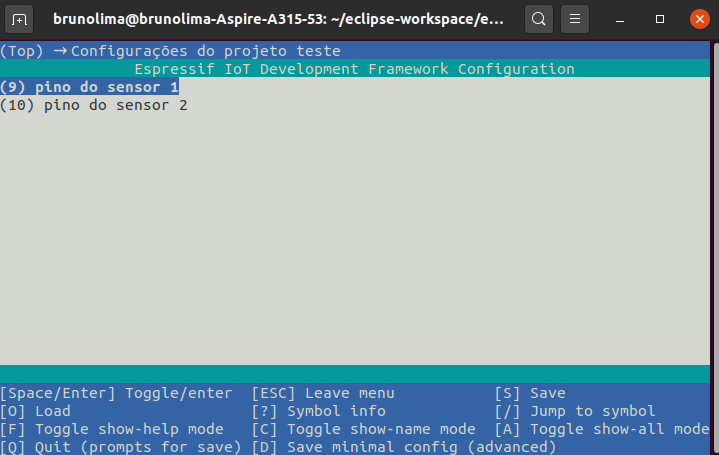Click the [F] Toggle show-help mode hint

(x=112, y=429)
